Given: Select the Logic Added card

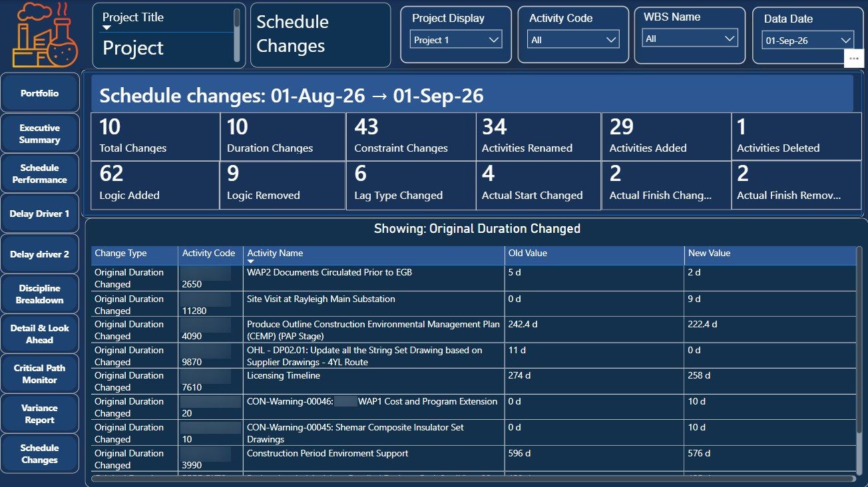Looking at the screenshot, I should click(x=156, y=185).
